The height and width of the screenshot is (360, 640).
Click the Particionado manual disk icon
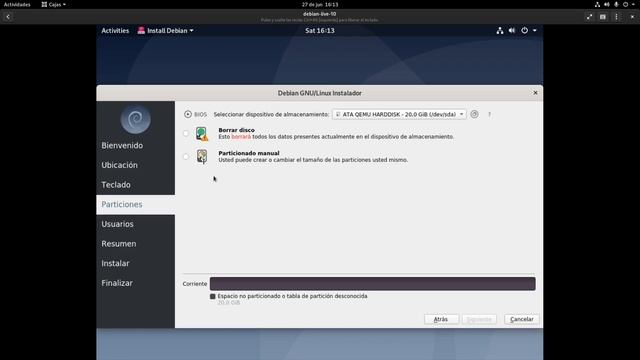202,156
